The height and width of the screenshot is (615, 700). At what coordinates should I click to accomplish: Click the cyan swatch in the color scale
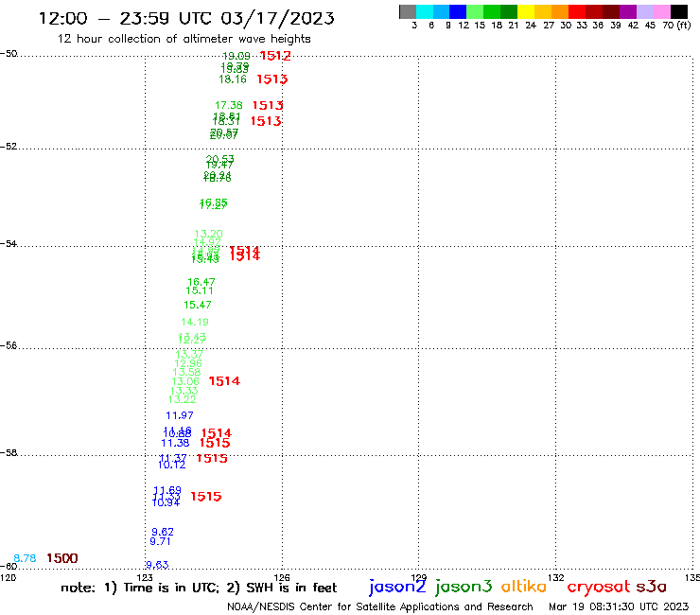coord(424,12)
